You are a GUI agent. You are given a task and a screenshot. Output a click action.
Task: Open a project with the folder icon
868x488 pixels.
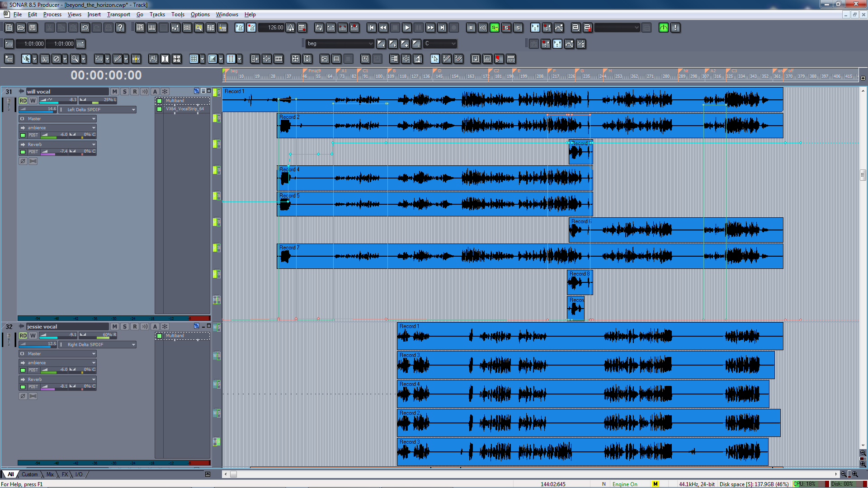click(x=21, y=28)
